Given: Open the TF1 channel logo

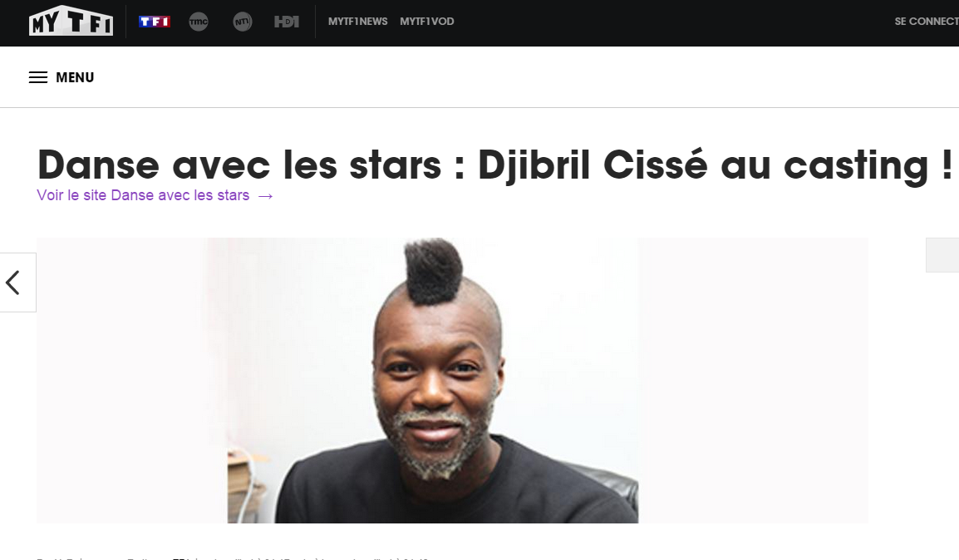Looking at the screenshot, I should click(154, 22).
